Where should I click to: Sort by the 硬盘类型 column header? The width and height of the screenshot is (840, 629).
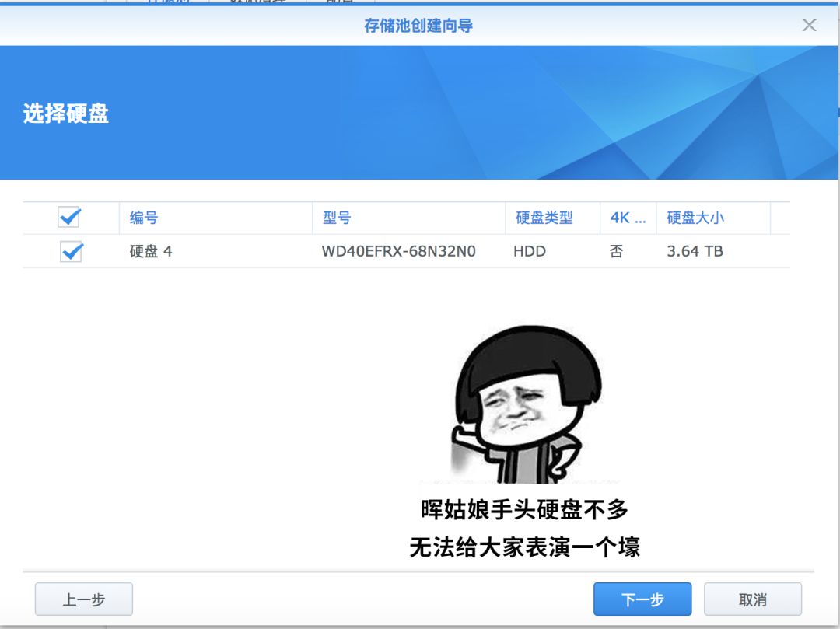click(552, 218)
